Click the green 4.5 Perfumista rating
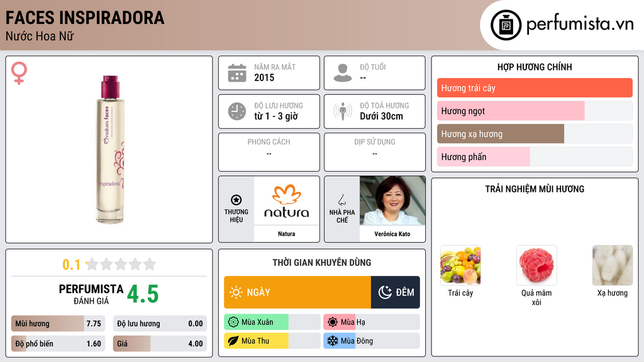 [x=143, y=294]
